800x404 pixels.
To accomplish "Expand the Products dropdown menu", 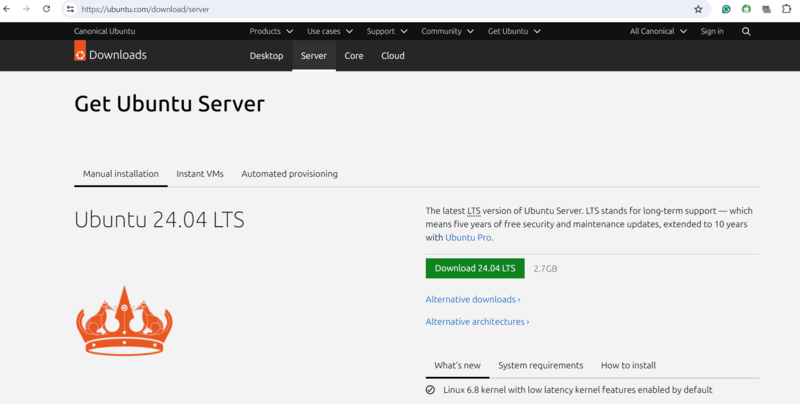I will 271,31.
